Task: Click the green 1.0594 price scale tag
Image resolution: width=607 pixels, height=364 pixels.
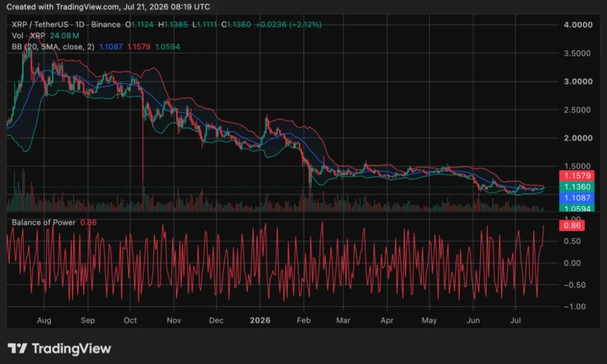Action: [x=577, y=208]
